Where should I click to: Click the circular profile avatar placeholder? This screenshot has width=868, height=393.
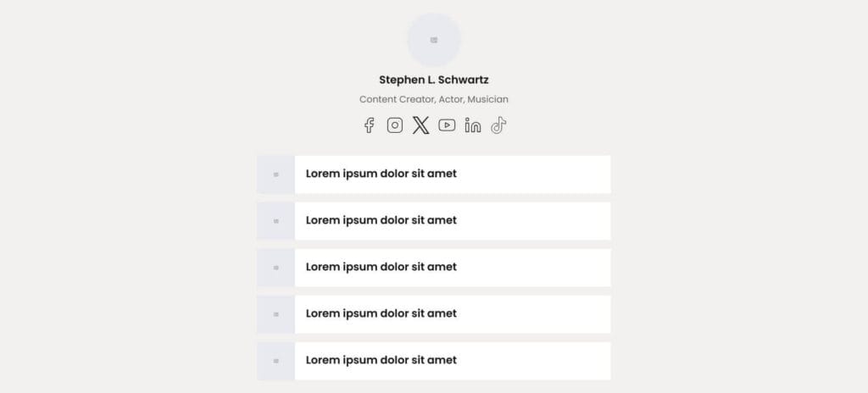tap(434, 40)
